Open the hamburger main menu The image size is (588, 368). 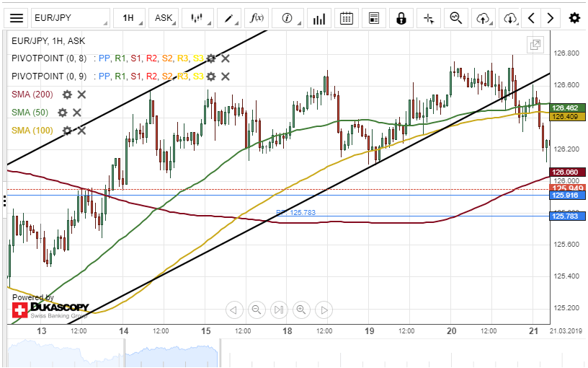point(17,18)
